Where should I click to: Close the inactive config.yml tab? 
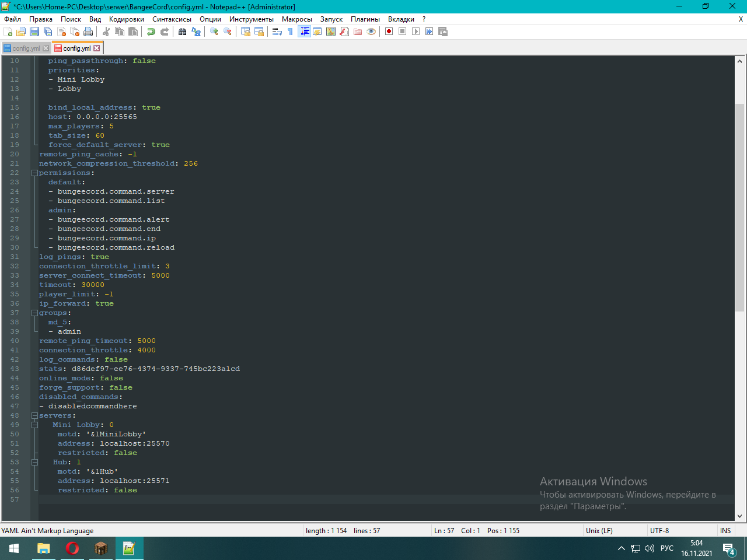click(46, 48)
